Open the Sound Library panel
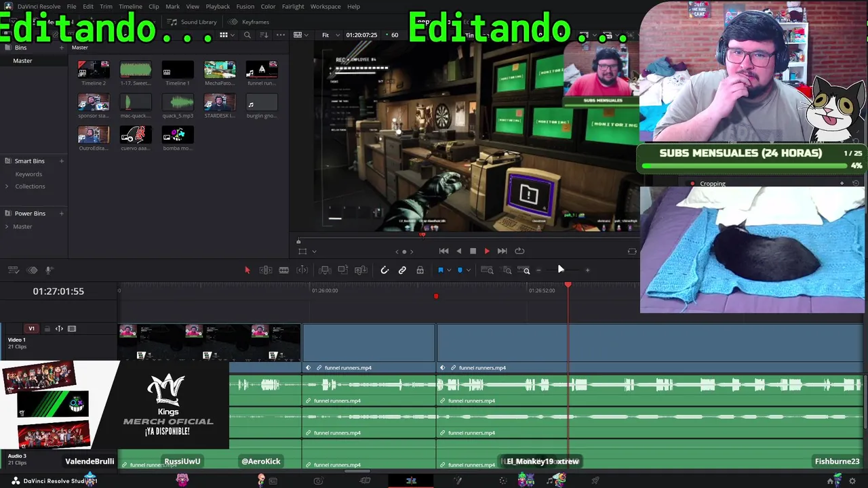Image resolution: width=868 pixels, height=488 pixels. pyautogui.click(x=192, y=22)
